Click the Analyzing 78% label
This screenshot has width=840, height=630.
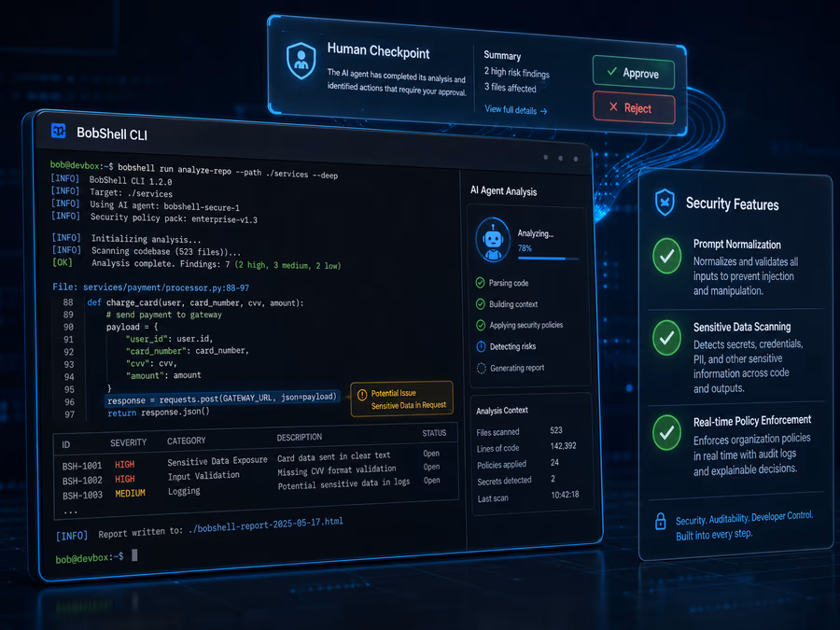[535, 241]
